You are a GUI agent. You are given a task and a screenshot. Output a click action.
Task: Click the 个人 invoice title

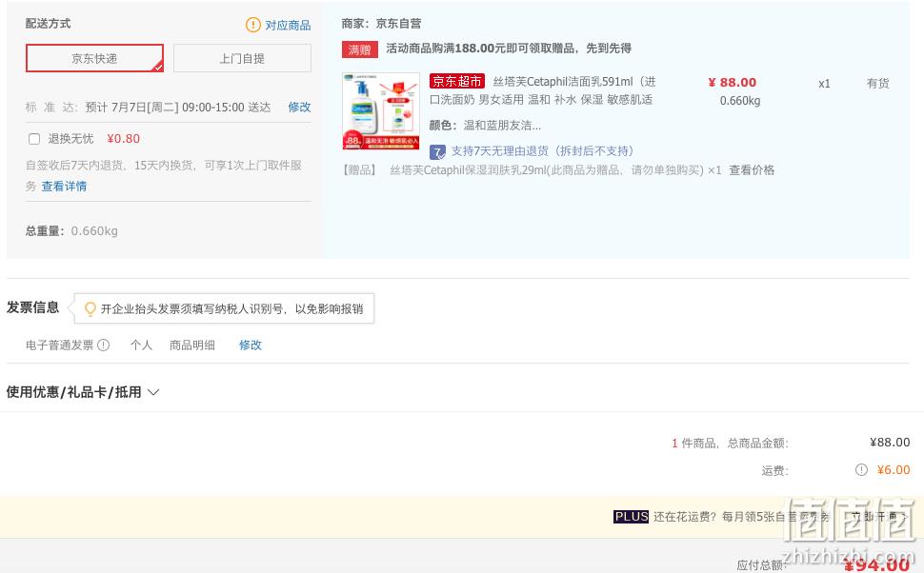point(141,346)
